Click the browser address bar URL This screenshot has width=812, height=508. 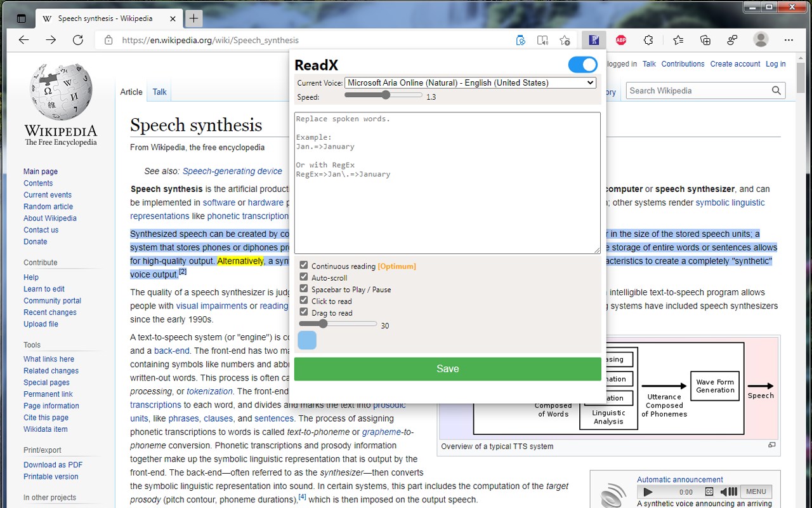click(x=210, y=40)
